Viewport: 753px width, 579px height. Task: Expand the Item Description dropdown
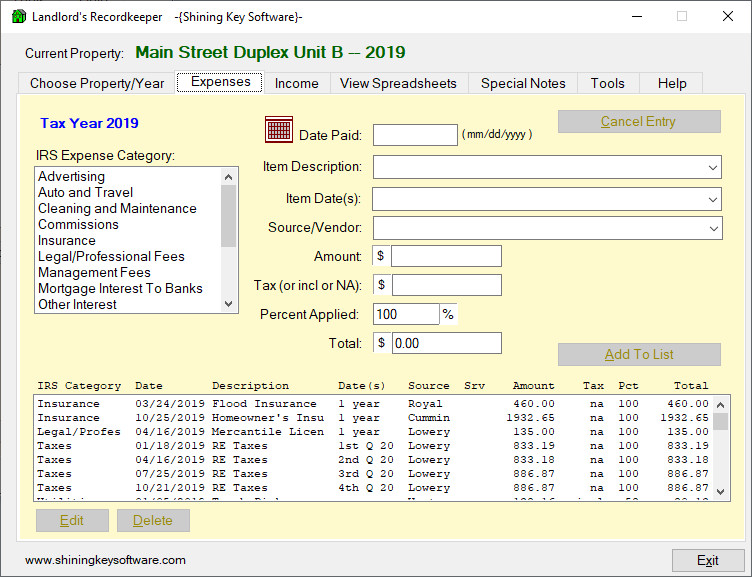pos(713,168)
